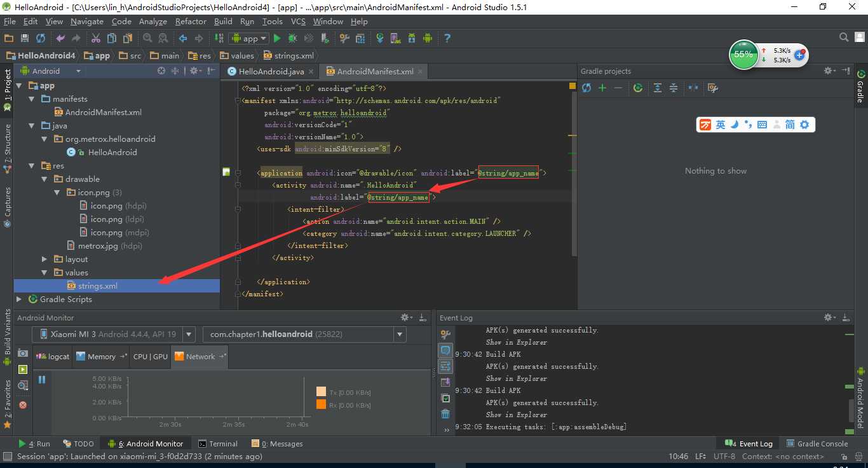Image resolution: width=868 pixels, height=468 pixels.
Task: Open the AVD Manager icon
Action: 396,38
